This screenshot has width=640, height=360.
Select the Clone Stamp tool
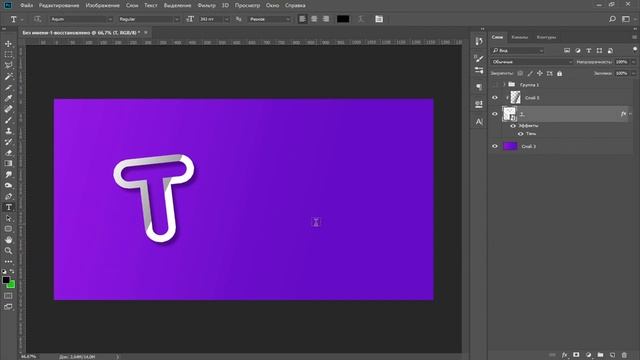click(8, 131)
